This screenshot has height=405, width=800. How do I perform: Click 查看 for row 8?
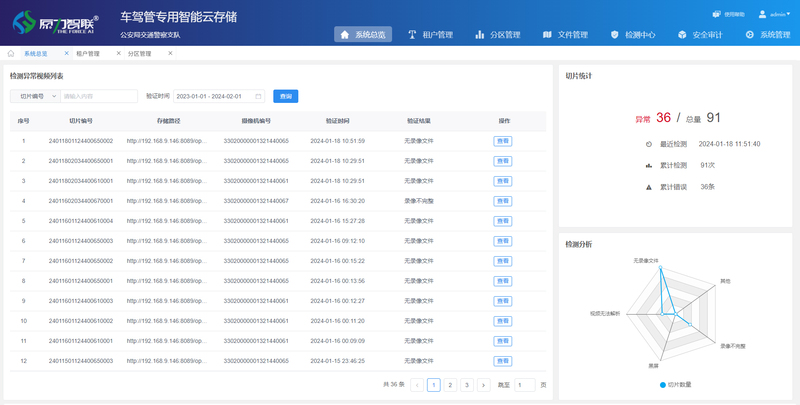coord(503,281)
